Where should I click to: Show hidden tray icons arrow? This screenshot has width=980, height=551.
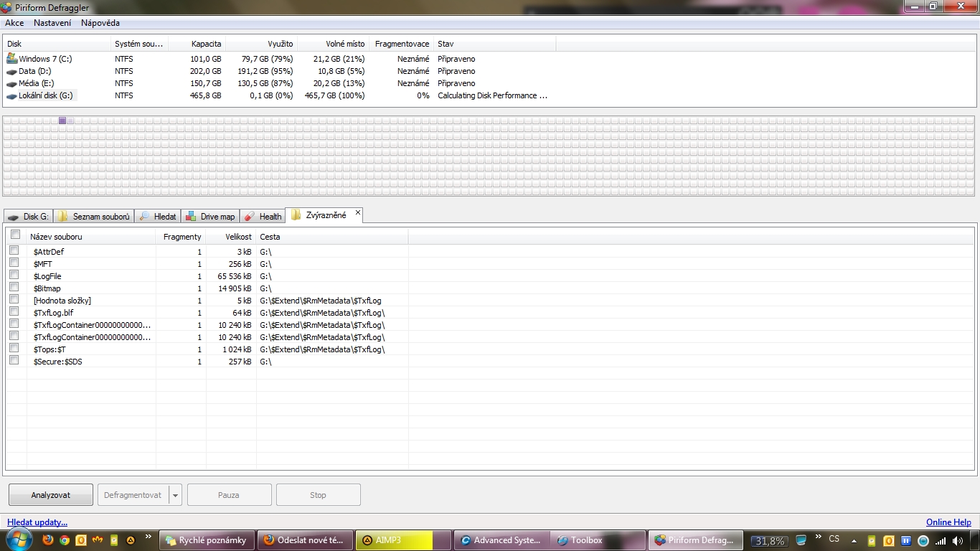(854, 541)
